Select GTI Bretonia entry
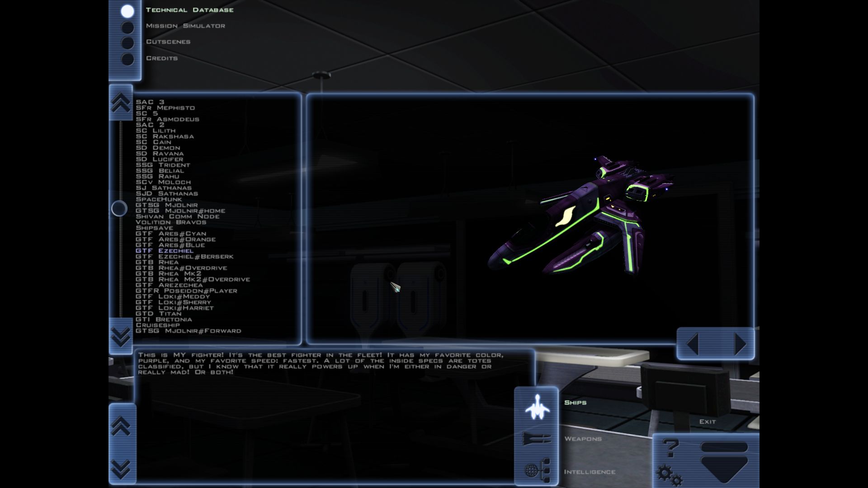Screen dimensions: 868x488 (164, 319)
